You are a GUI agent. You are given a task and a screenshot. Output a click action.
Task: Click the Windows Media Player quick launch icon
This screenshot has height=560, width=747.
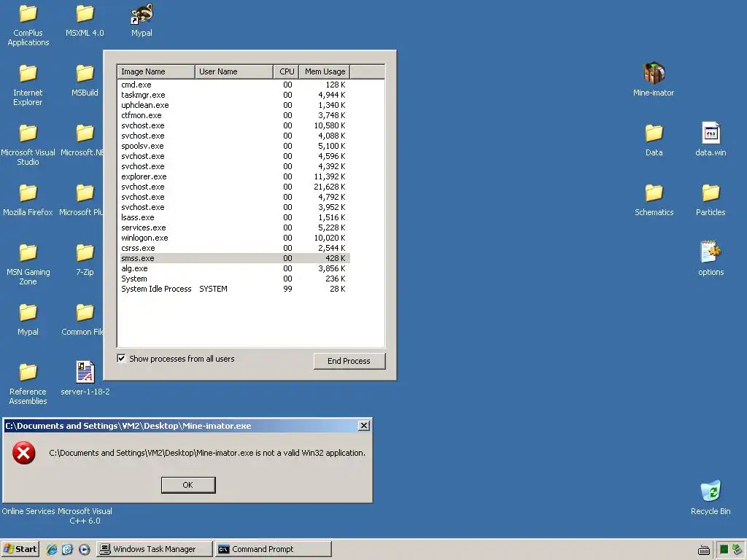pyautogui.click(x=85, y=549)
